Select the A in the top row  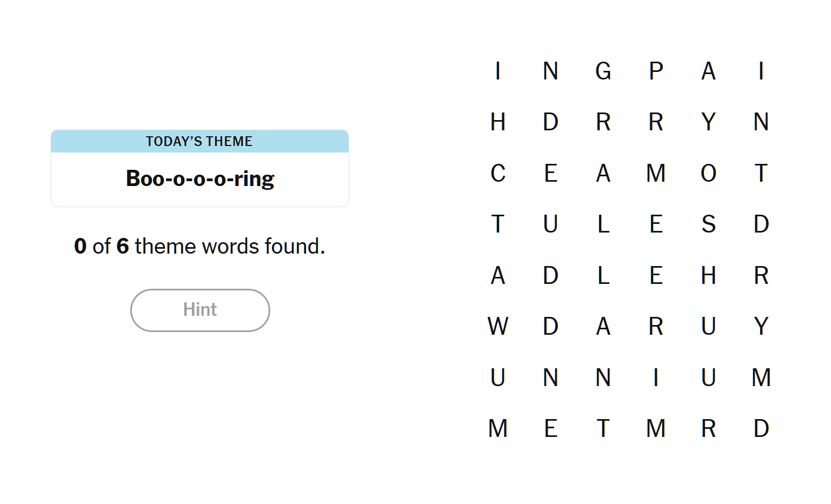pyautogui.click(x=708, y=71)
